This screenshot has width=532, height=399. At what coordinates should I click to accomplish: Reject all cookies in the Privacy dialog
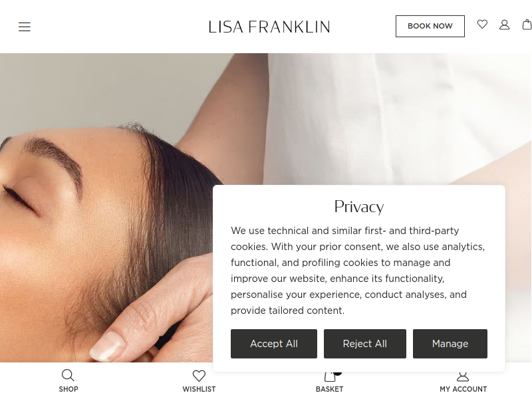pyautogui.click(x=364, y=344)
